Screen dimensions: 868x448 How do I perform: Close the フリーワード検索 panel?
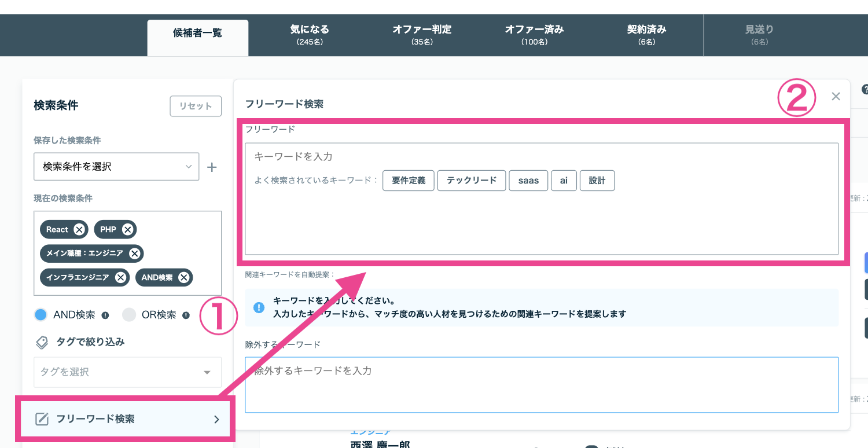coord(836,97)
